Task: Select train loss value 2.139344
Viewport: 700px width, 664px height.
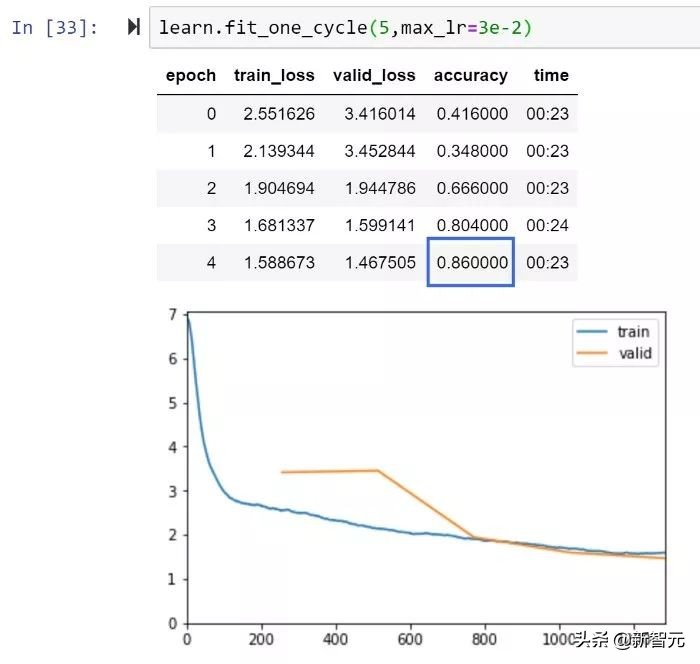Action: coord(279,151)
